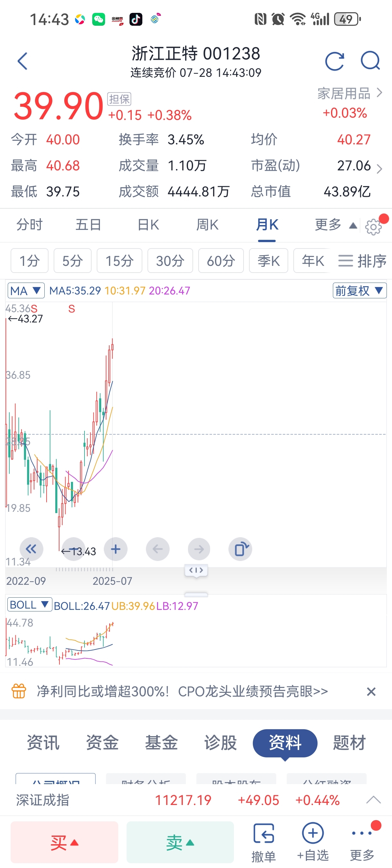Select the 季K period option
This screenshot has height=868, width=392.
click(268, 260)
